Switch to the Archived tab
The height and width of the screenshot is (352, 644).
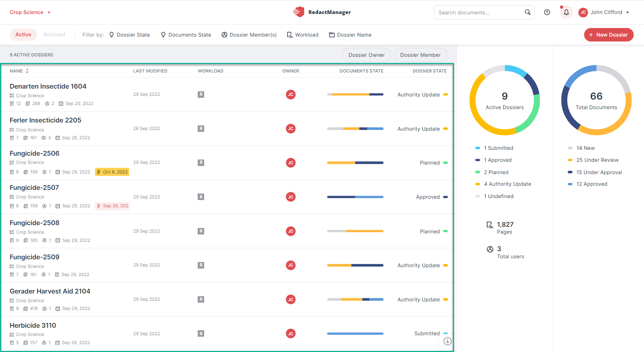(x=54, y=35)
